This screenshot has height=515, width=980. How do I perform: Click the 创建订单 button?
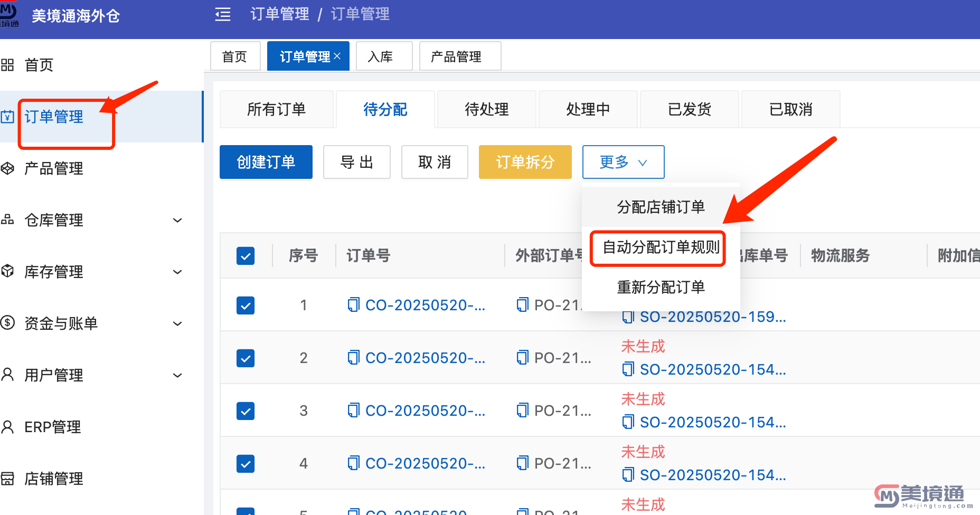(266, 162)
